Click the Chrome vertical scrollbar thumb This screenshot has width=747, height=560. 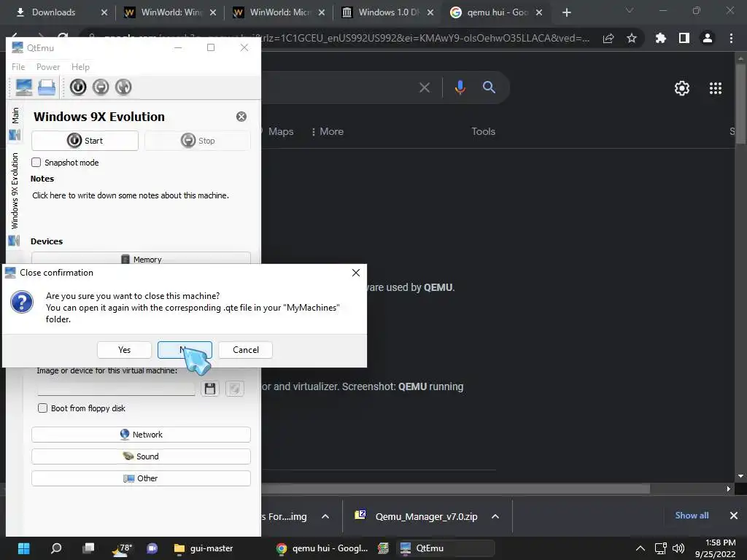point(740,104)
